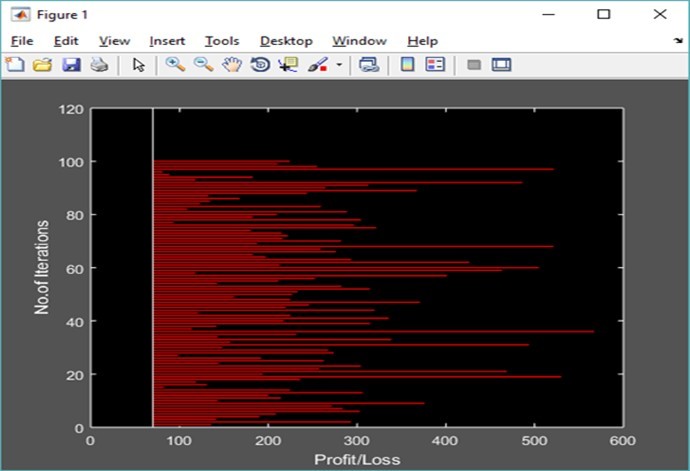Activate the Zoom Out magnifier tool
The width and height of the screenshot is (690, 471).
tap(203, 65)
